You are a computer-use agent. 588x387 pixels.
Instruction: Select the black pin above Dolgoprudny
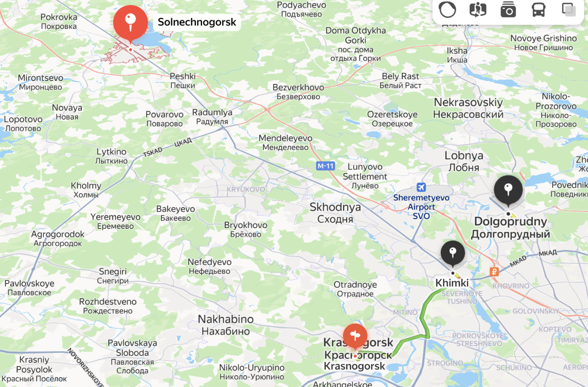pyautogui.click(x=508, y=191)
